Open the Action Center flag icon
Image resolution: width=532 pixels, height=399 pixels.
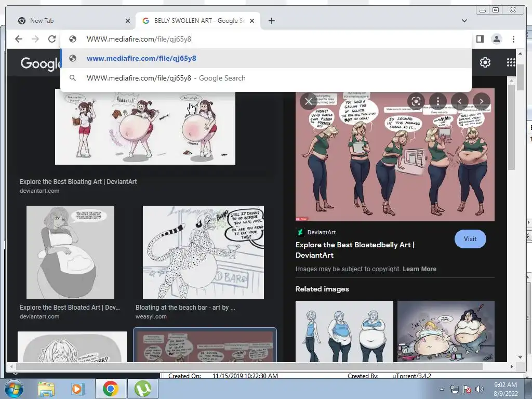click(467, 389)
